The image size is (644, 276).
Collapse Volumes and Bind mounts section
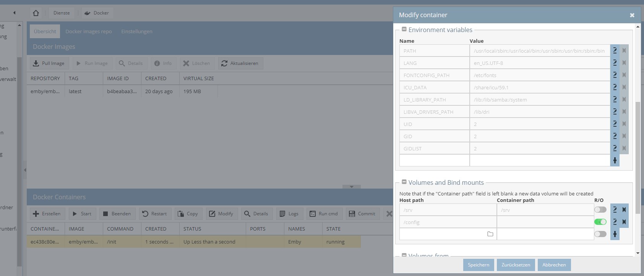[x=404, y=182]
